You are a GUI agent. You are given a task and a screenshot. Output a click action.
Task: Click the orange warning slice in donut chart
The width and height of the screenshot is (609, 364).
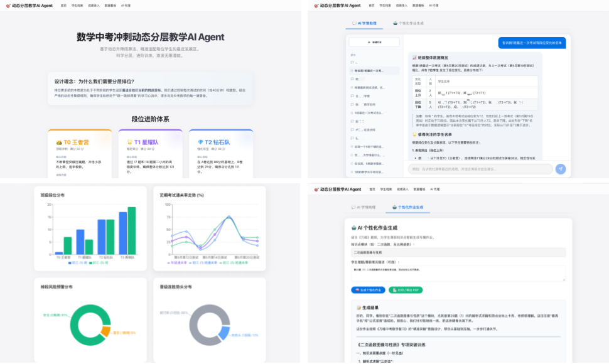[105, 331]
